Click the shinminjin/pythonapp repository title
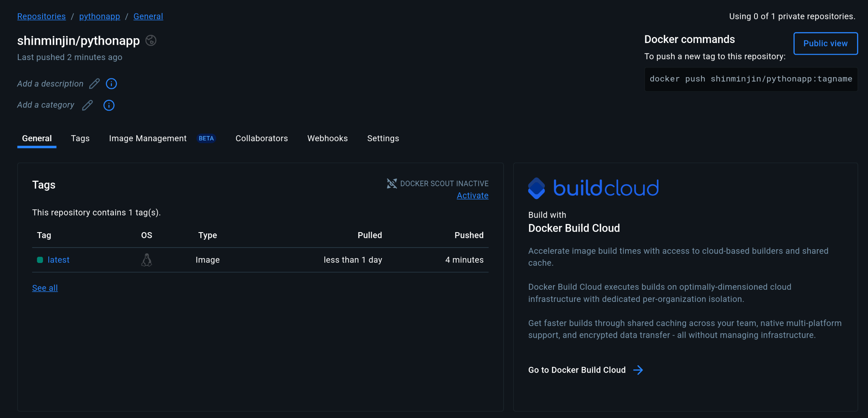Screen dimensions: 868x418 tap(79, 41)
